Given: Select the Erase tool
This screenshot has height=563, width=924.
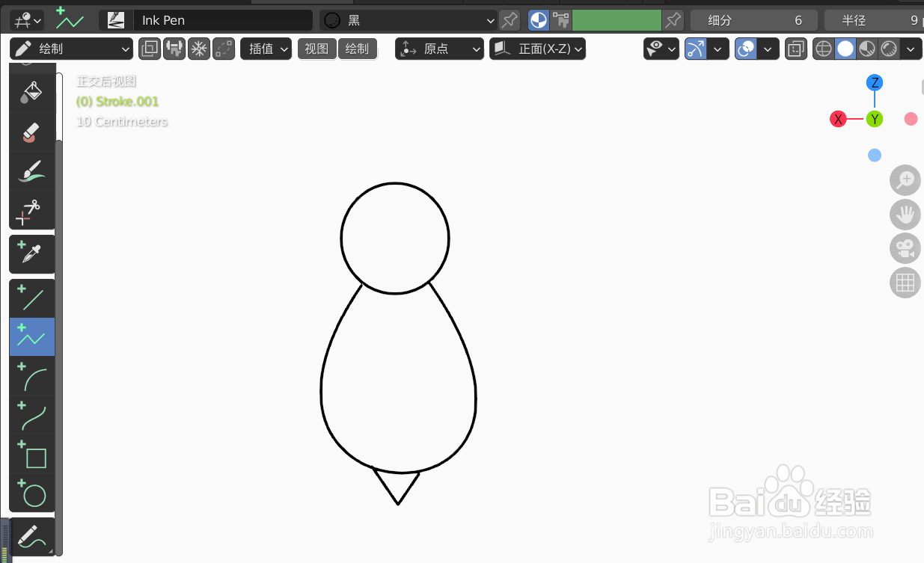Looking at the screenshot, I should coord(31,132).
